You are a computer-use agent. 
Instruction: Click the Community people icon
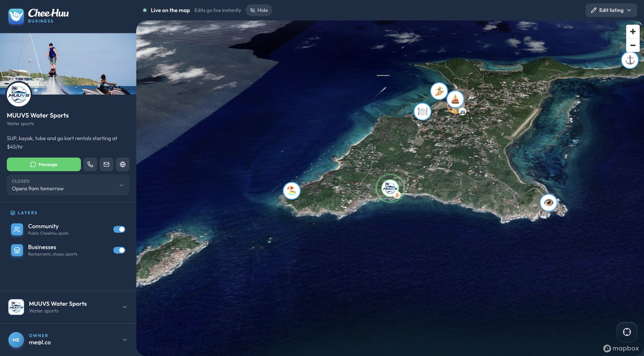click(x=17, y=229)
